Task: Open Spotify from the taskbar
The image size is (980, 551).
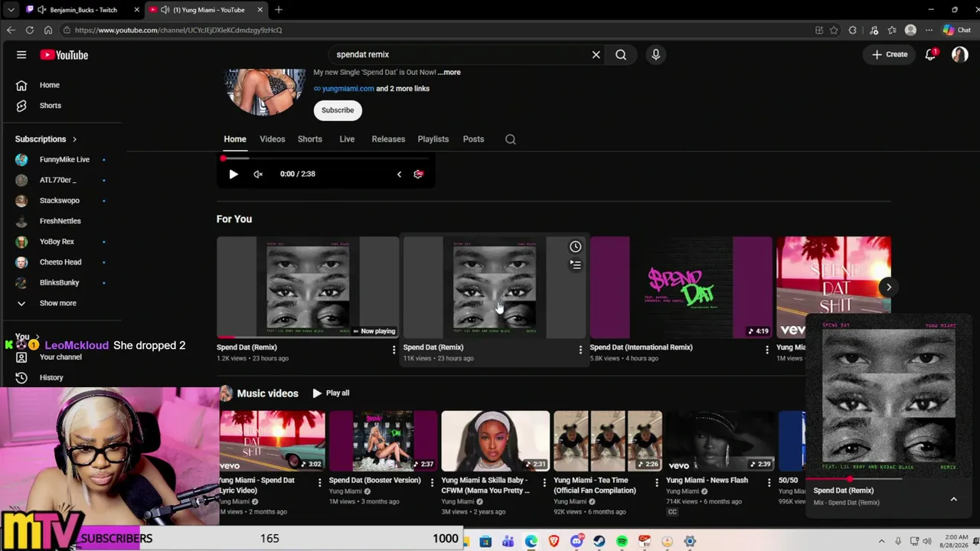Action: pos(622,542)
